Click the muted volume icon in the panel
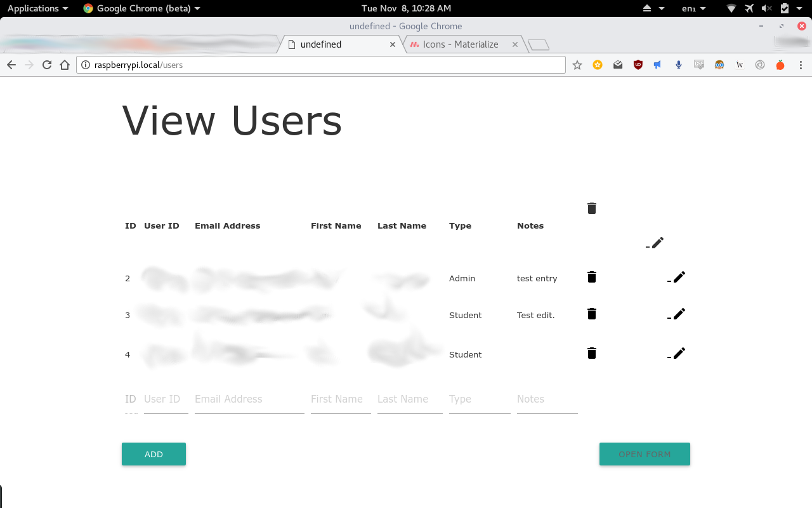812x508 pixels. [x=767, y=8]
